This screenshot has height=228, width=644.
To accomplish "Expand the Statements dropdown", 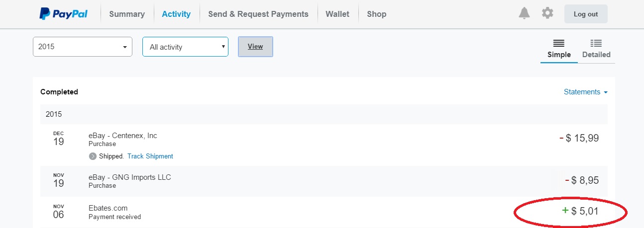I will [585, 92].
